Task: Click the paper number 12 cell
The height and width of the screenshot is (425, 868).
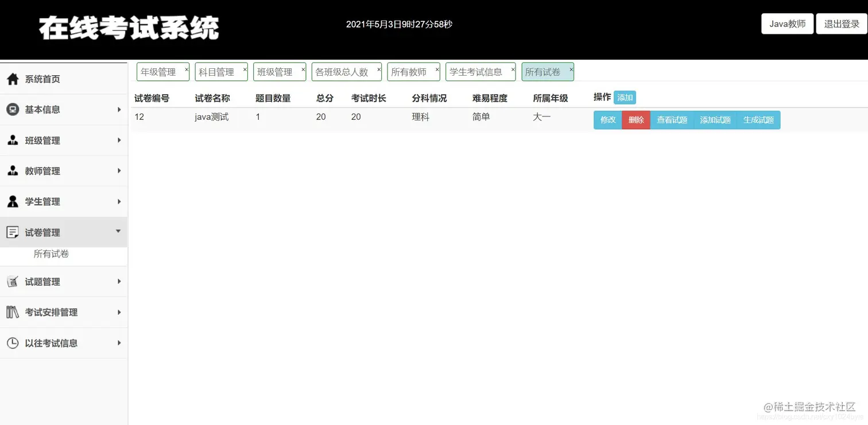Action: (139, 117)
